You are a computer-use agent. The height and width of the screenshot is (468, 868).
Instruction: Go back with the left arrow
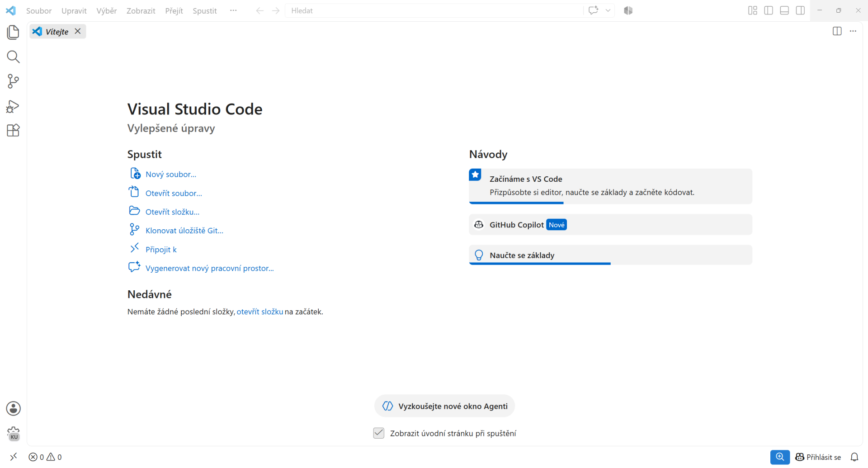click(259, 10)
